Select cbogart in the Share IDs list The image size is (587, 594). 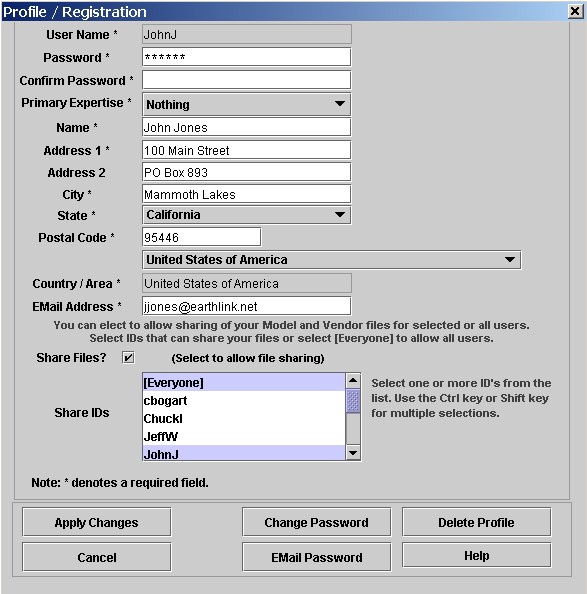(x=244, y=400)
